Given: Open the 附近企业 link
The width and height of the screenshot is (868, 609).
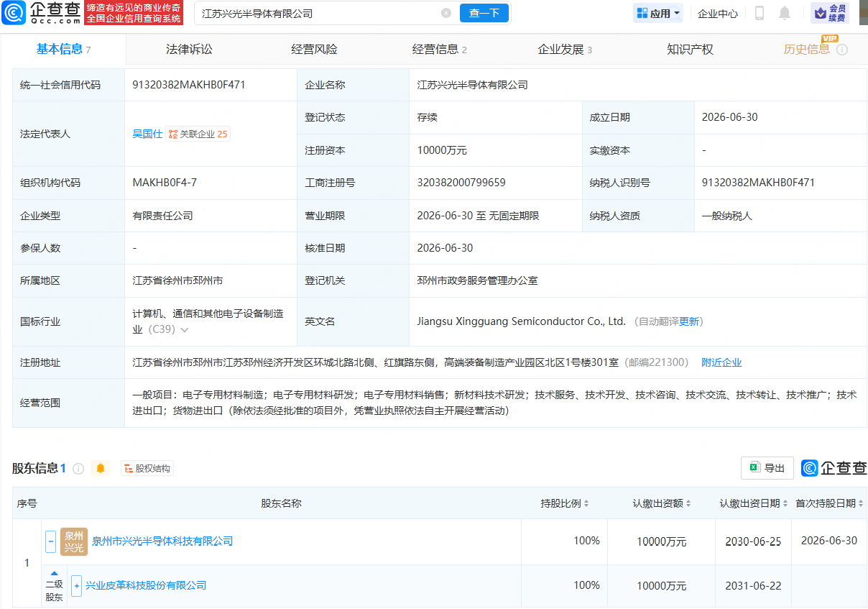Looking at the screenshot, I should pyautogui.click(x=721, y=362).
